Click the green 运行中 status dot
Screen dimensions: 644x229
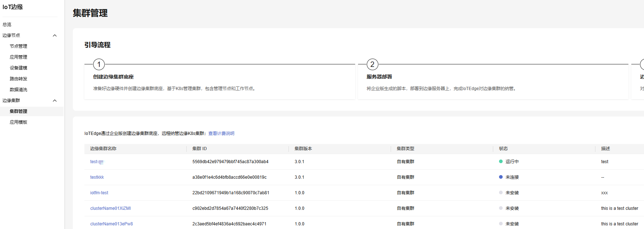(501, 162)
